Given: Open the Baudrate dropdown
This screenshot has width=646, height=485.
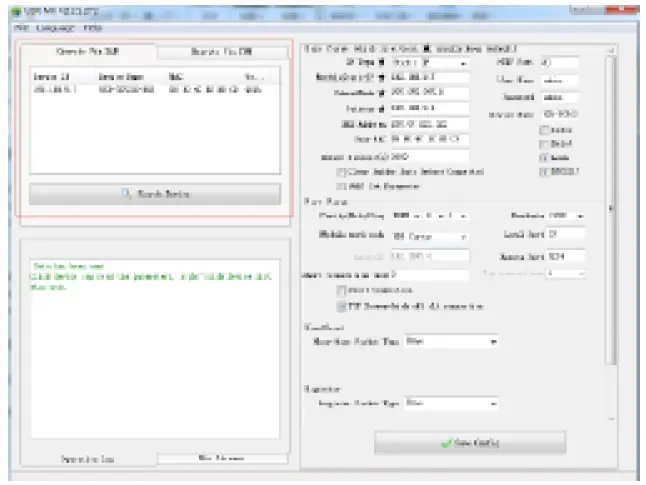Looking at the screenshot, I should (566, 216).
